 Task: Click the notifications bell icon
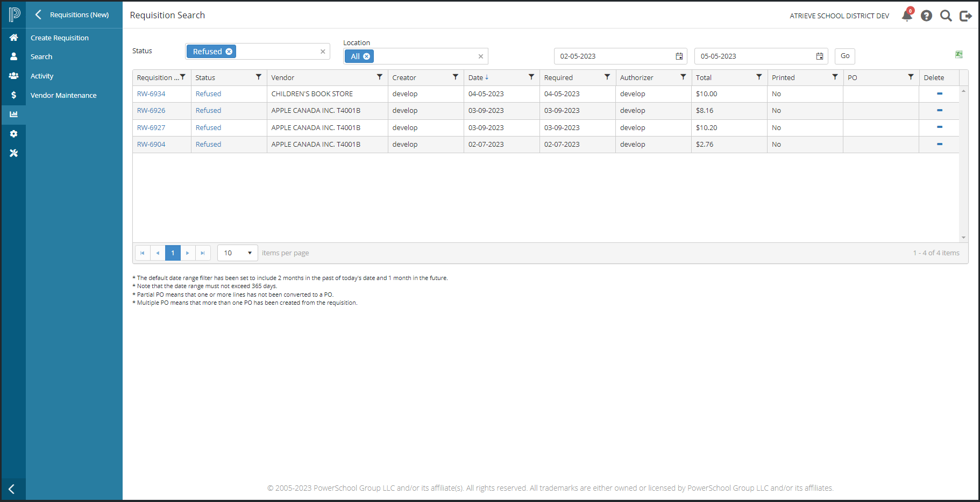tap(907, 16)
